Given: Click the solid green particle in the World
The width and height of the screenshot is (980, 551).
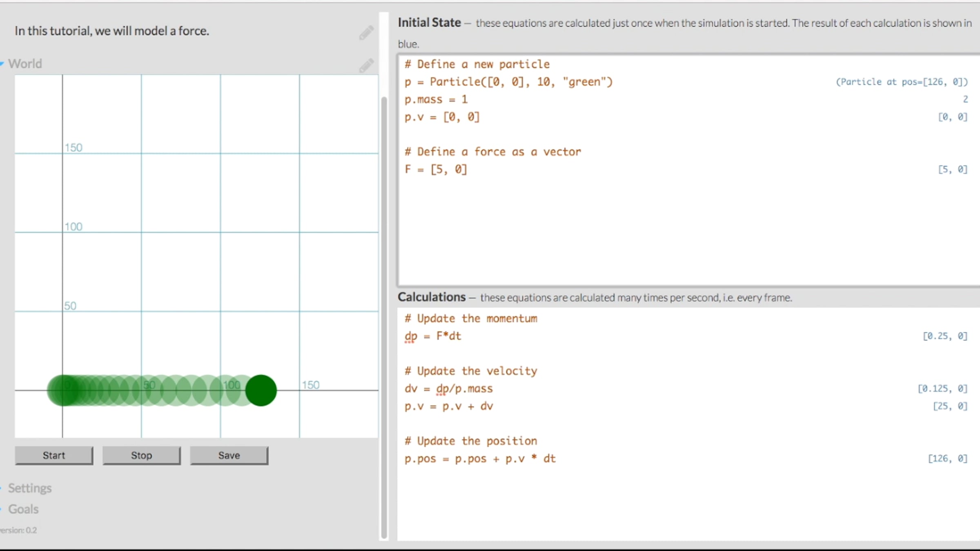Looking at the screenshot, I should pos(261,391).
